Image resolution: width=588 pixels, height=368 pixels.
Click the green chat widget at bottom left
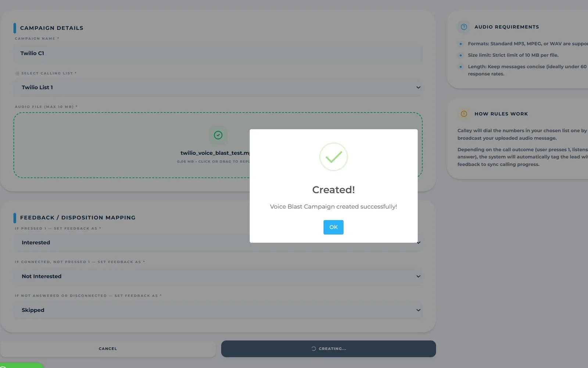(21, 365)
